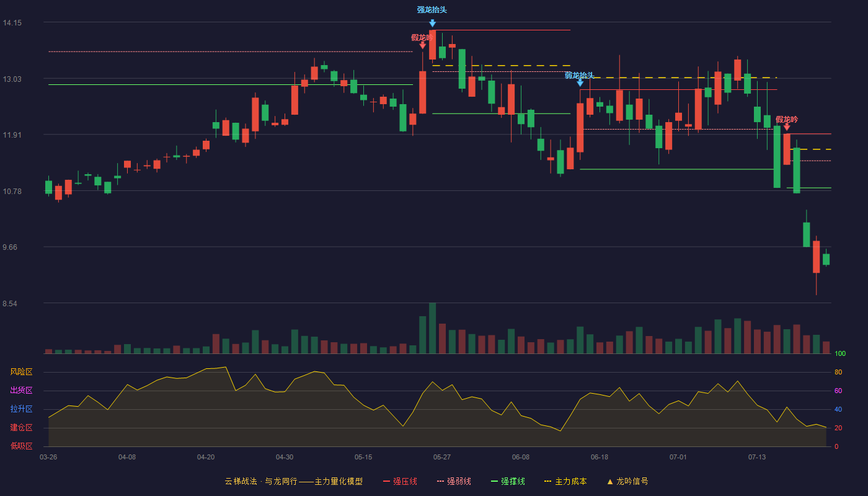This screenshot has width=868, height=496.
Task: Click the 龙吟信号 triangle legend icon
Action: coord(610,482)
